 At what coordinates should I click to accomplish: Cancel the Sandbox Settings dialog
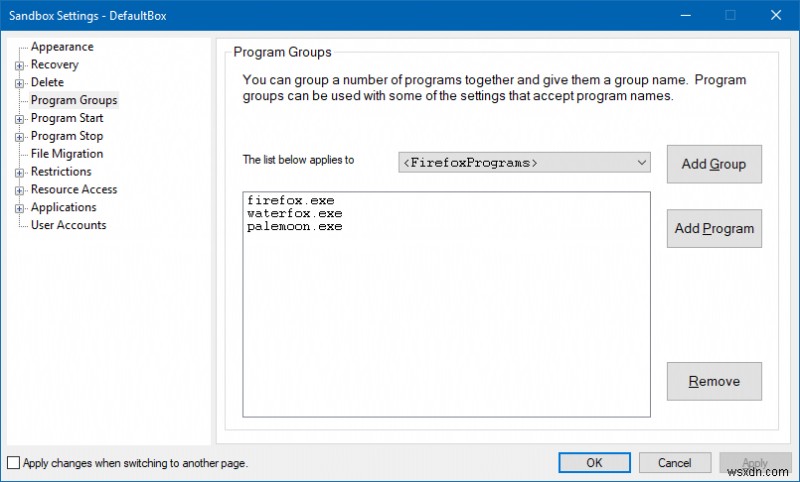point(675,463)
